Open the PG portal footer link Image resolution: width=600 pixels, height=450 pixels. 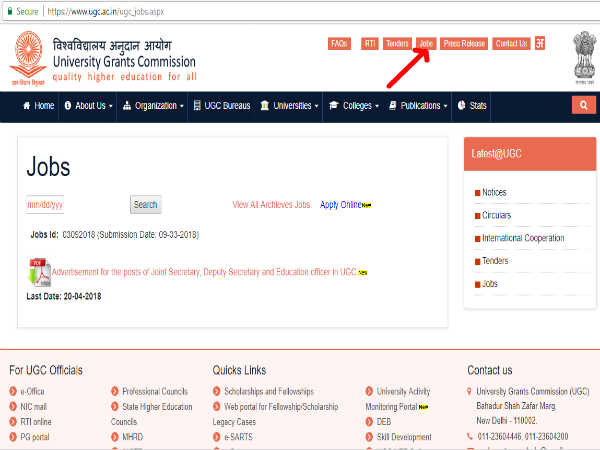click(35, 437)
